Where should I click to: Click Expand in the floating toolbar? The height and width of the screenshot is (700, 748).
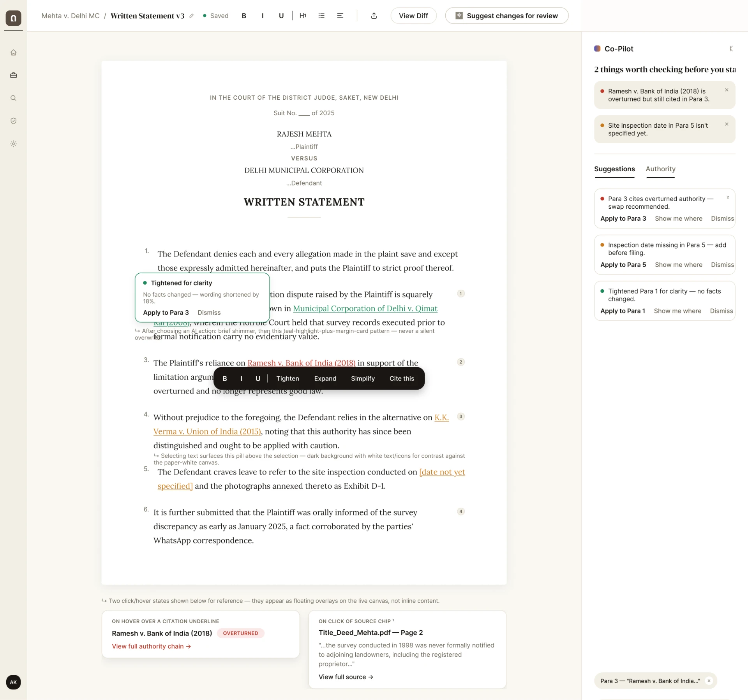point(325,378)
